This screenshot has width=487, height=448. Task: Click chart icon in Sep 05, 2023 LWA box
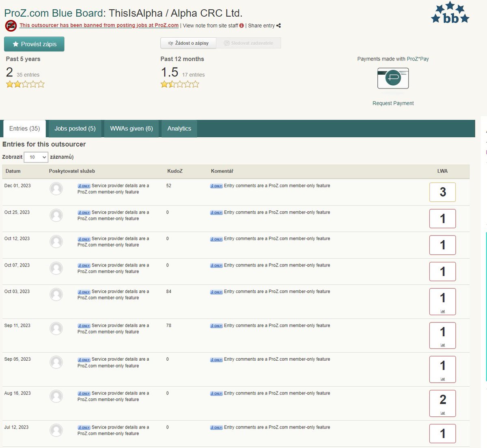coord(443,379)
